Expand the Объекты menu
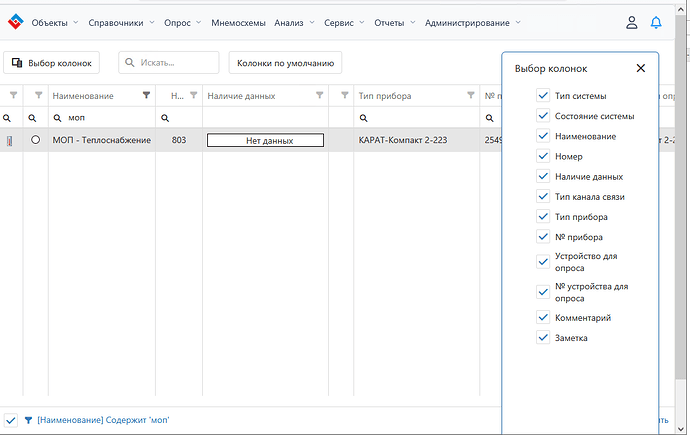The width and height of the screenshot is (690, 444). 55,23
